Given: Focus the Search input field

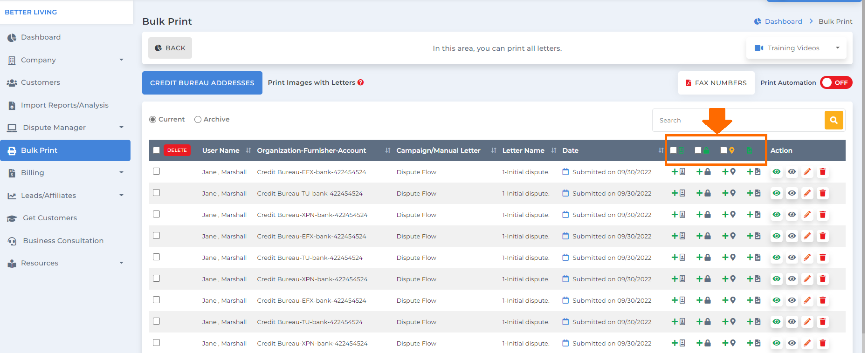Looking at the screenshot, I should pyautogui.click(x=738, y=120).
